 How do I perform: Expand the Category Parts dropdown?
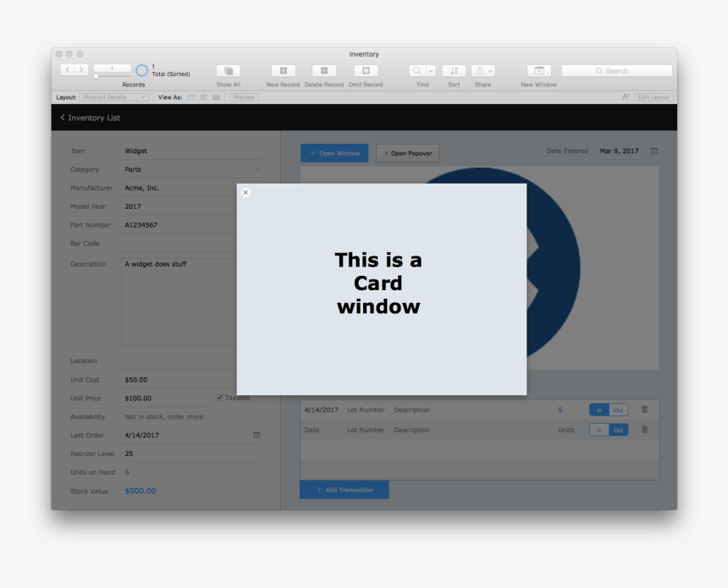[x=256, y=169]
